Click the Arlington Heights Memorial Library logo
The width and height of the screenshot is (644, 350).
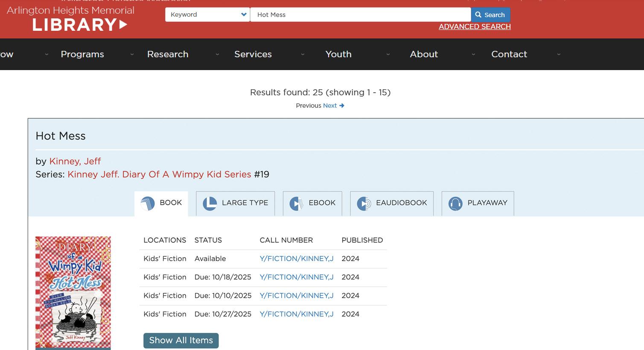tap(70, 18)
